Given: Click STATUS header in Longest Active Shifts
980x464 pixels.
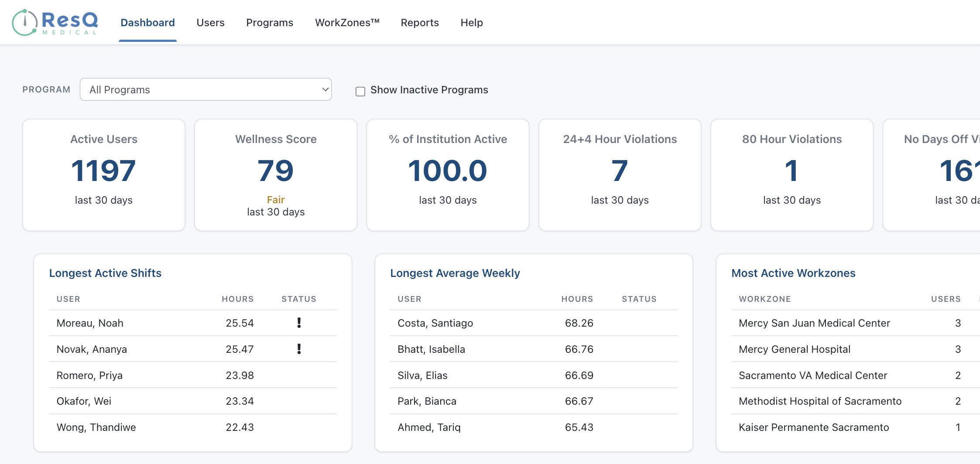Looking at the screenshot, I should [299, 299].
